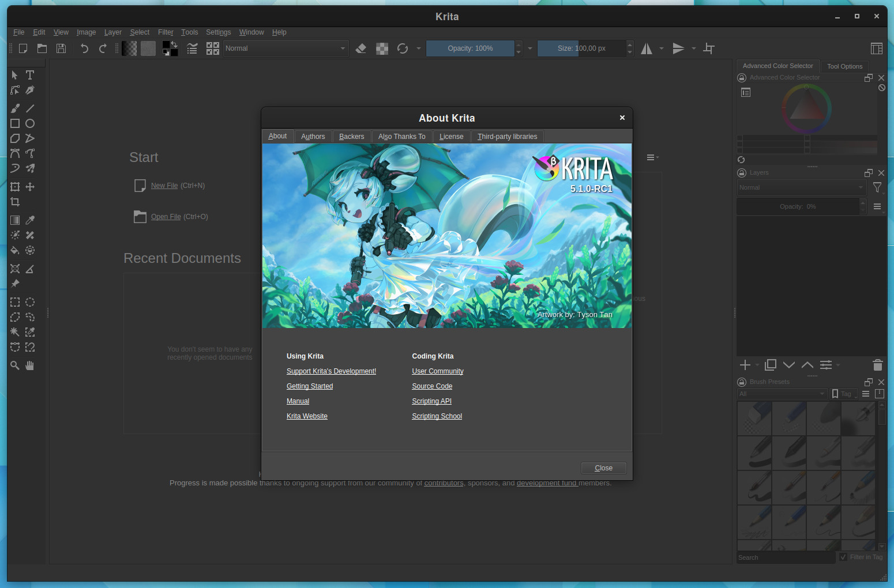Screen dimensions: 894x588
Task: Toggle Layers docker lock icon
Action: (742, 172)
